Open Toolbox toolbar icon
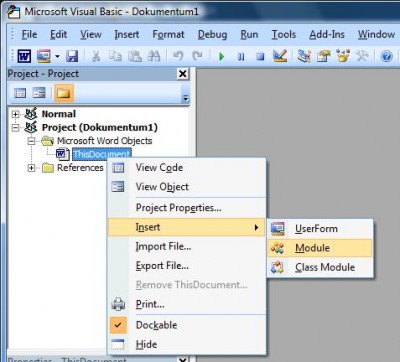400x362 pixels. [362, 56]
